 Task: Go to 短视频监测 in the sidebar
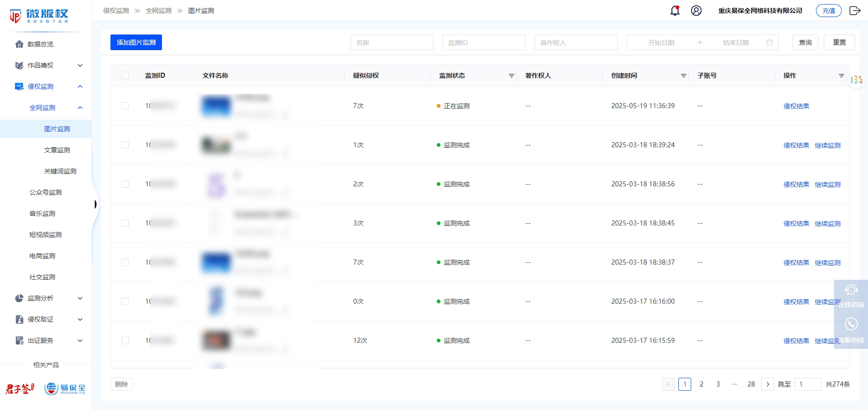(x=46, y=235)
